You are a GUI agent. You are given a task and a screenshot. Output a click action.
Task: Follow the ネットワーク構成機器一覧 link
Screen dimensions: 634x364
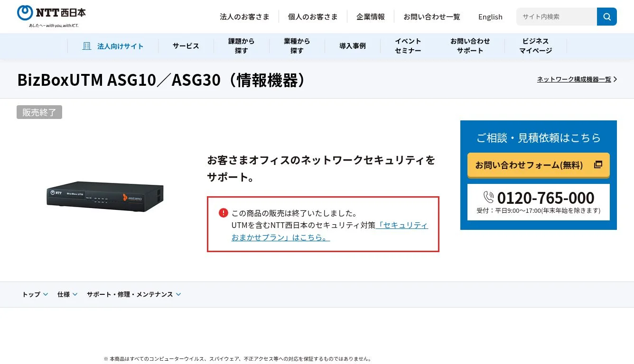tap(574, 79)
